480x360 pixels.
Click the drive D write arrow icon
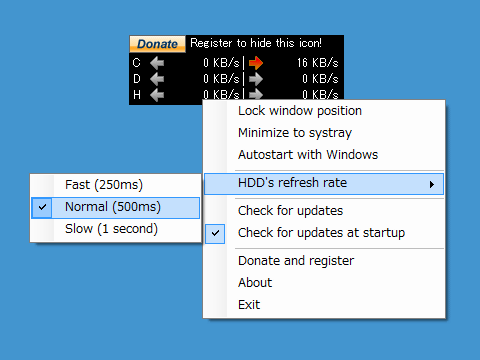point(256,79)
